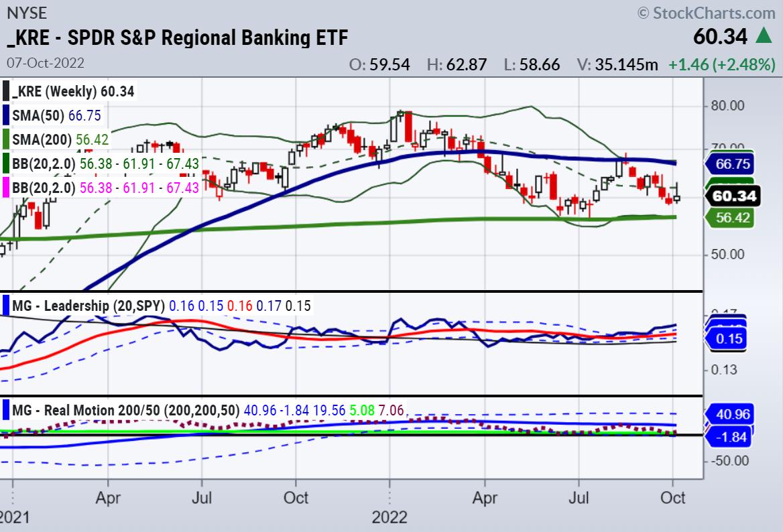
Task: Click the black swatch beside _KRE (Weekly)
Action: tap(6, 91)
